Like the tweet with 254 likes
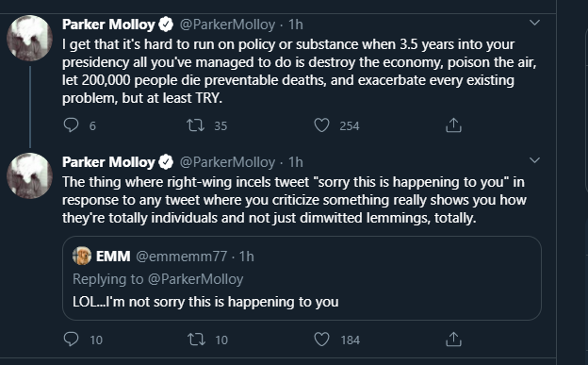This screenshot has width=588, height=365. coord(321,125)
